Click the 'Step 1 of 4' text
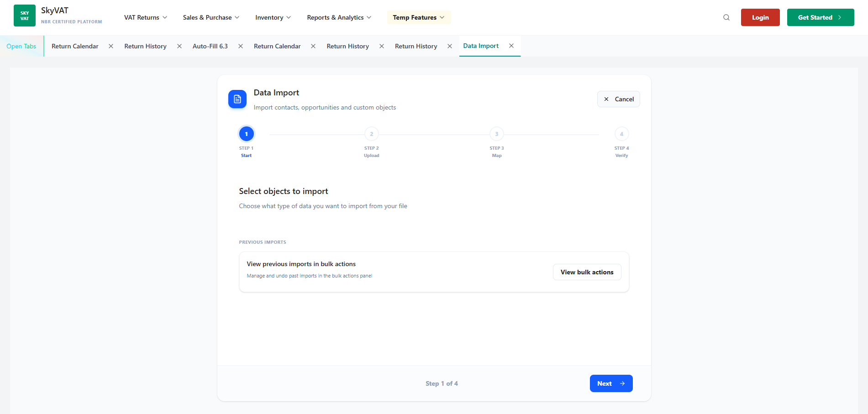868x414 pixels. point(442,383)
